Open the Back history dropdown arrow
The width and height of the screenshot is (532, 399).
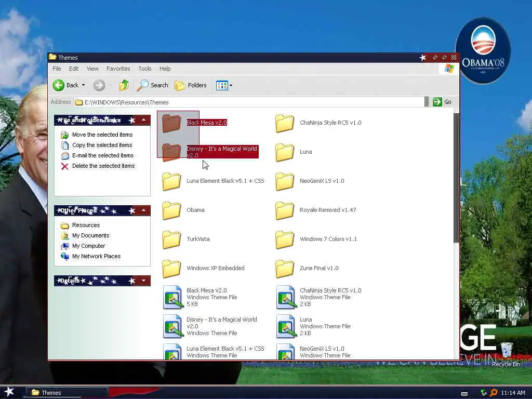[84, 85]
